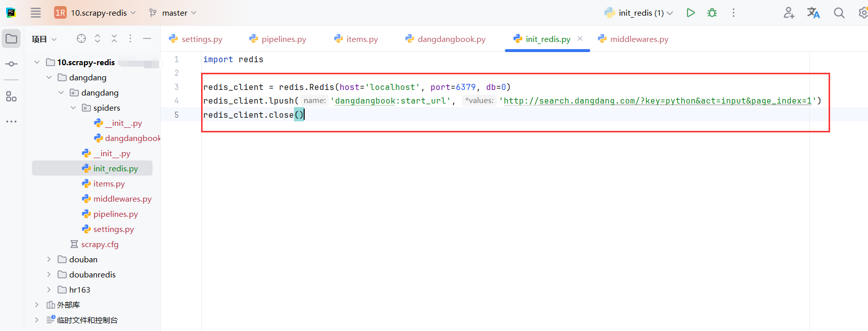The image size is (868, 331).
Task: Run init_redis with the play button
Action: pos(690,13)
